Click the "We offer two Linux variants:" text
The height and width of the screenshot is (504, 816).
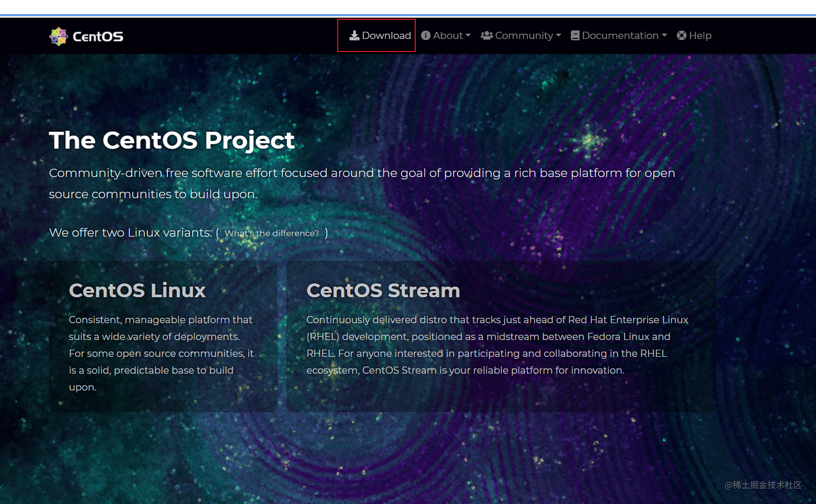[x=130, y=233]
